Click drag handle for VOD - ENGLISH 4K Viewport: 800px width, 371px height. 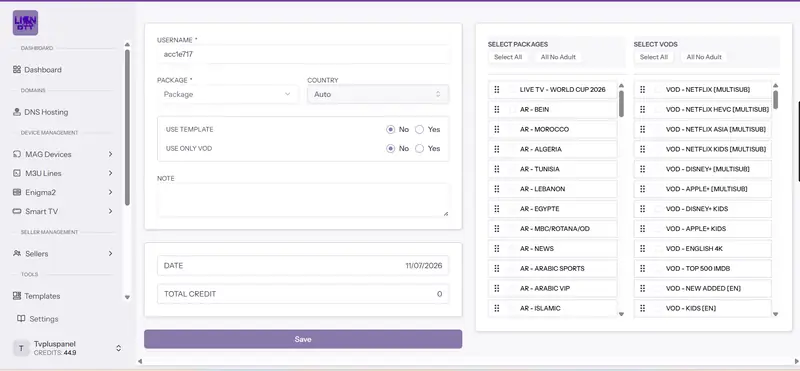pos(643,249)
